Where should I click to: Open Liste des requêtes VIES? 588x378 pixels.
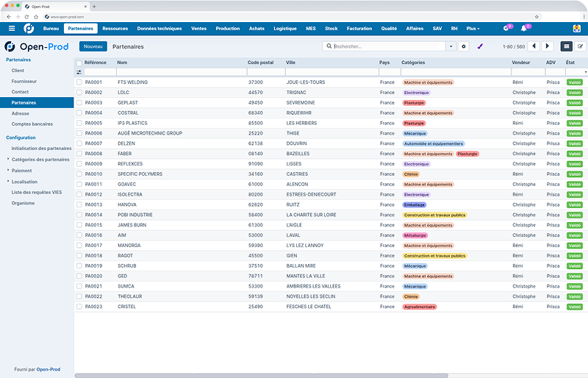point(37,192)
